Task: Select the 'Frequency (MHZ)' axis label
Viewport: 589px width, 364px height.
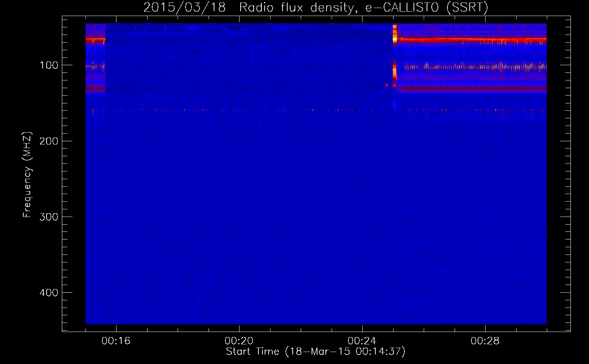Action: (27, 175)
